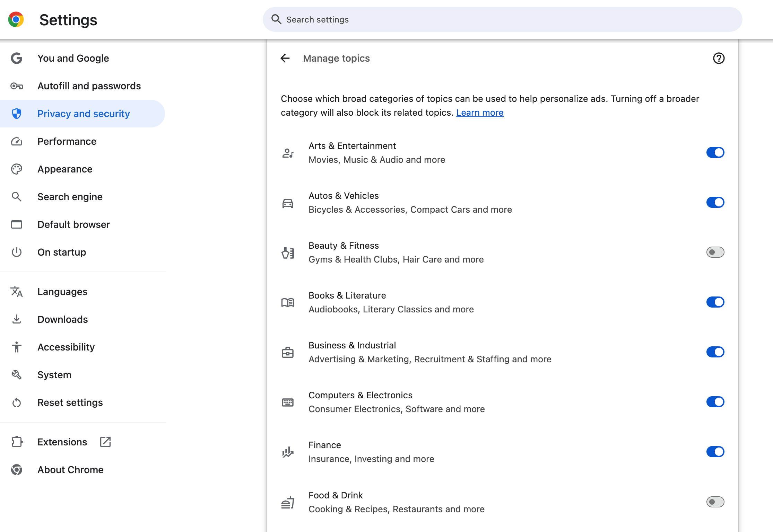Click the Privacy and security shield icon

click(x=17, y=113)
